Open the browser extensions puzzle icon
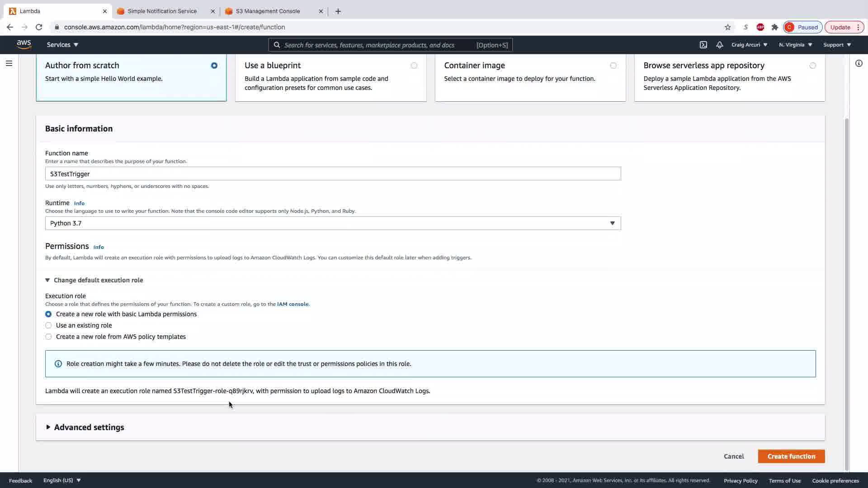The width and height of the screenshot is (868, 488). coord(774,27)
